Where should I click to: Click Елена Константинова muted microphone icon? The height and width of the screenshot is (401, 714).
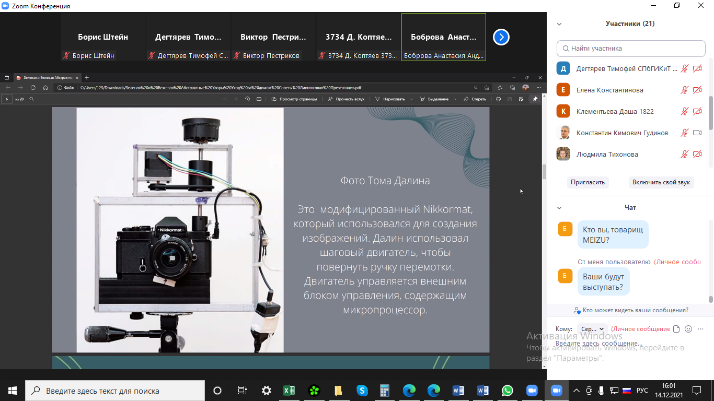click(684, 90)
